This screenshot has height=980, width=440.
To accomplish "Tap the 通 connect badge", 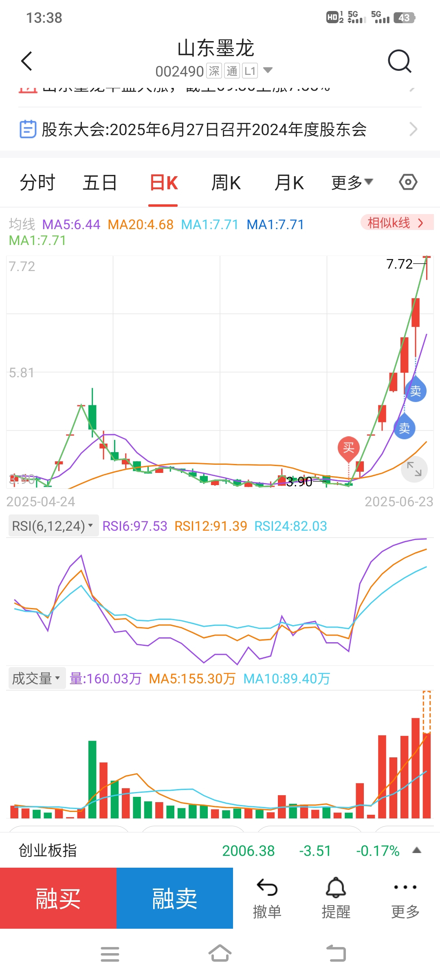I will (232, 71).
